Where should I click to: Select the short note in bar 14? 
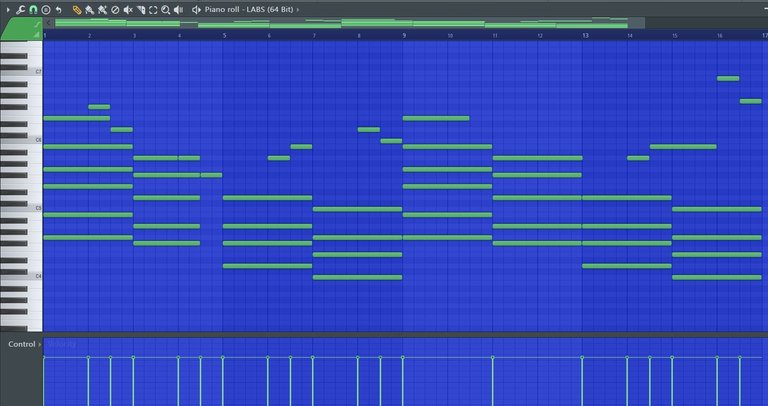pos(638,158)
